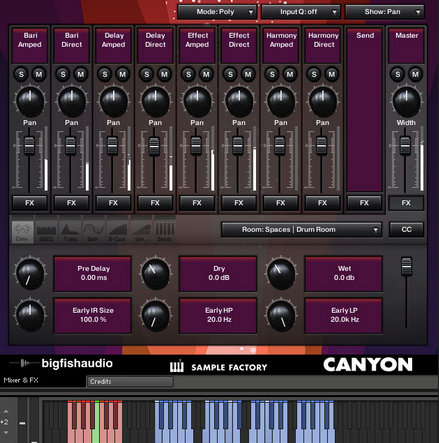Click the Dry 0.0 dB display
Viewport: 439px width, 443px height.
[218, 274]
